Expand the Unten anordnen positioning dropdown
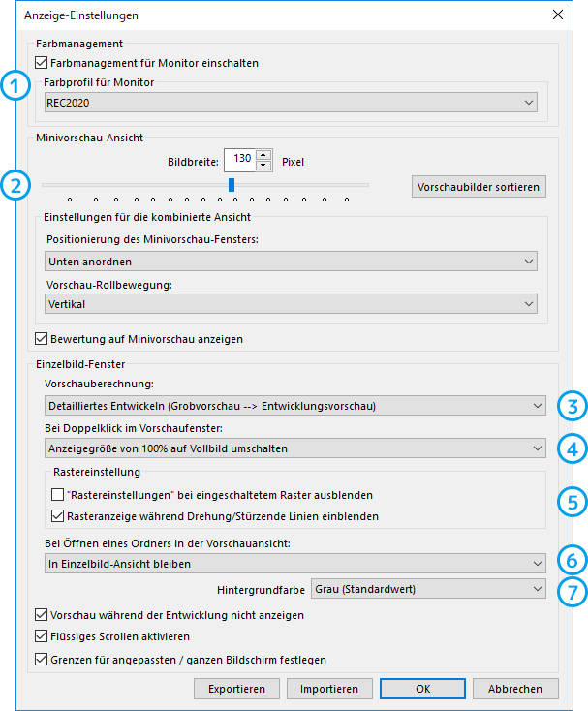The width and height of the screenshot is (588, 711). (291, 262)
